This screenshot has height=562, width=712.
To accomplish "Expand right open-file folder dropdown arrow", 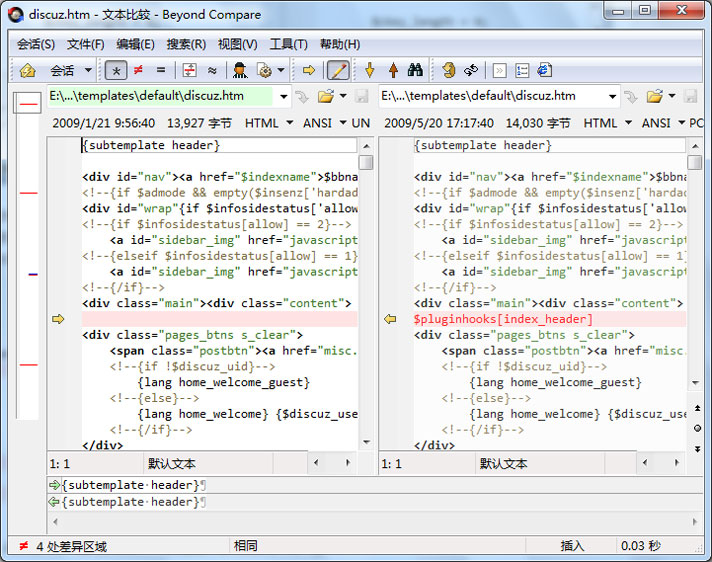I will [672, 96].
